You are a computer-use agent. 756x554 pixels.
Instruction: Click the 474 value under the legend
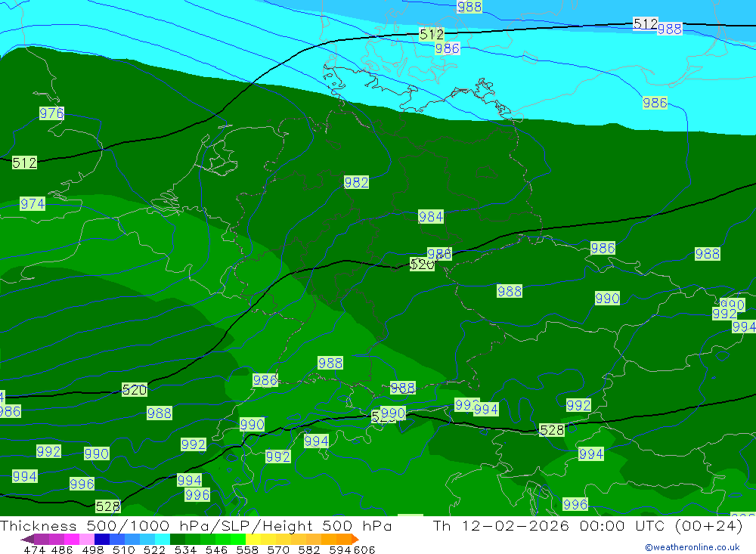coord(34,549)
